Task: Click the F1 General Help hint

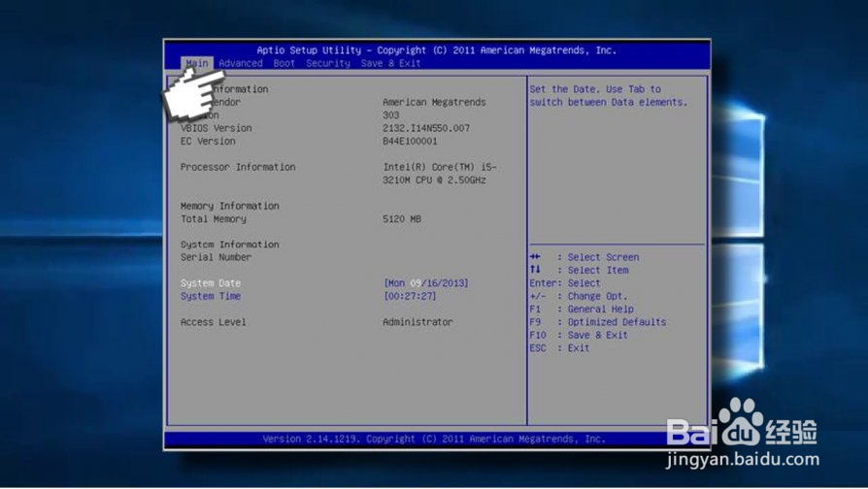Action: click(x=582, y=310)
